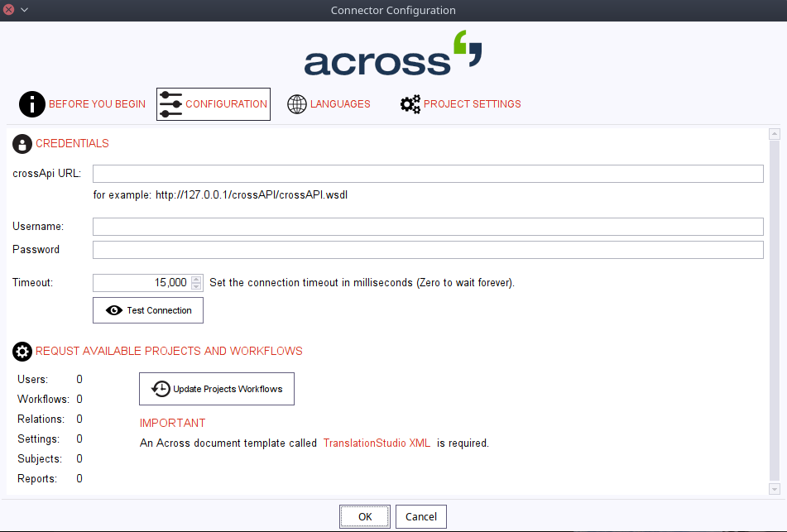Click the Credentials section heading

pyautogui.click(x=72, y=143)
